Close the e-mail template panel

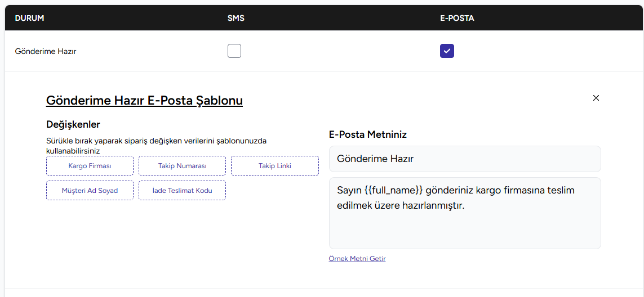tap(596, 98)
